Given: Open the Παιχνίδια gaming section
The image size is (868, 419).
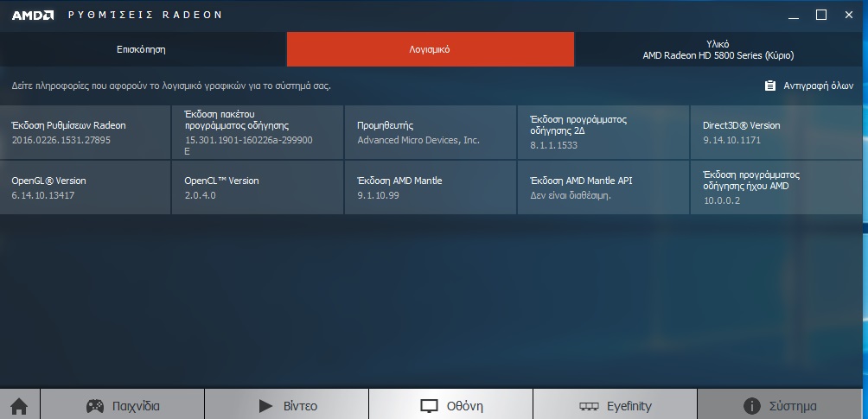Looking at the screenshot, I should coord(123,406).
